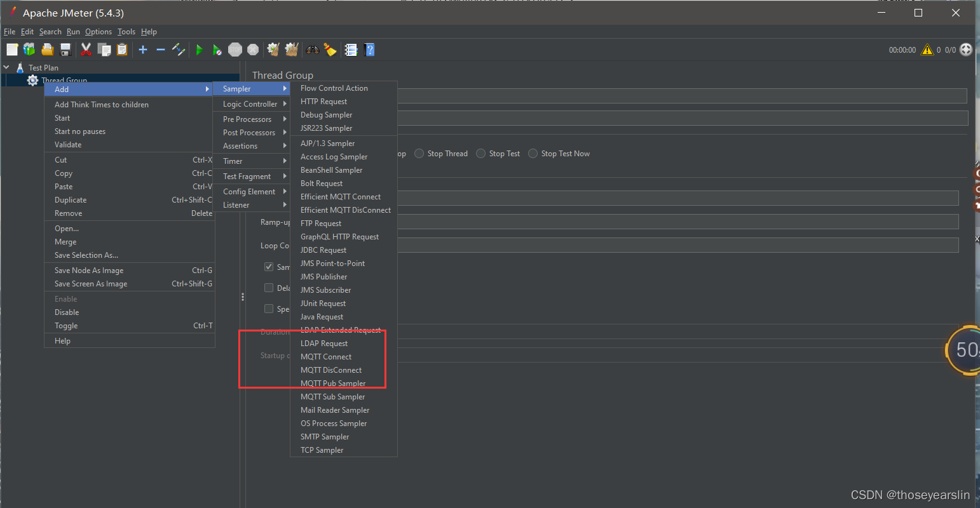
Task: Select Disable in the context menu
Action: (x=130, y=312)
